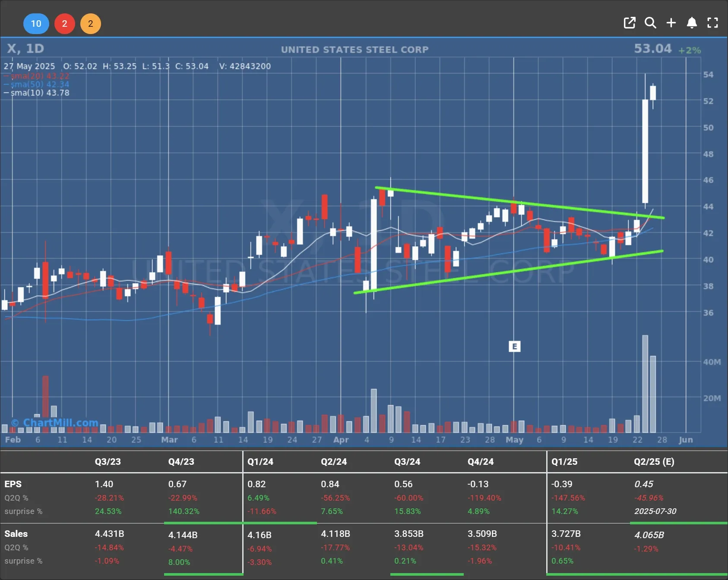The width and height of the screenshot is (728, 580).
Task: Click Sales surprise 8.00%
Action: (x=179, y=562)
